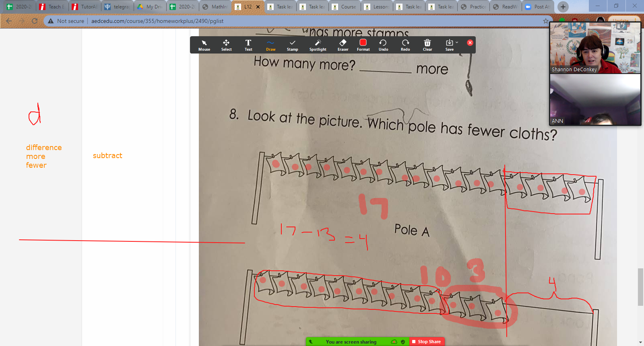This screenshot has width=644, height=346.
Task: Activate the Text annotation tool
Action: pos(248,45)
